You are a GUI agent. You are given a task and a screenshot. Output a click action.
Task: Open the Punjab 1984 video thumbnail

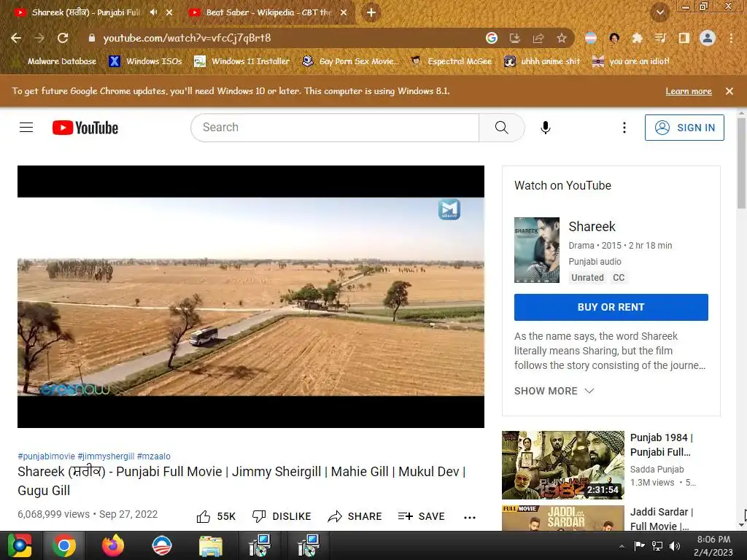point(563,465)
